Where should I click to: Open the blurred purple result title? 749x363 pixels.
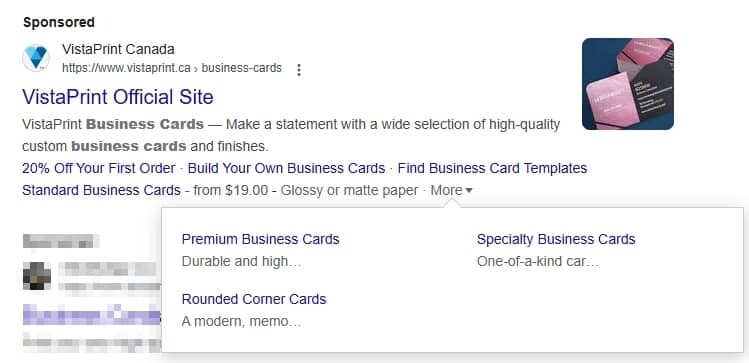92,316
